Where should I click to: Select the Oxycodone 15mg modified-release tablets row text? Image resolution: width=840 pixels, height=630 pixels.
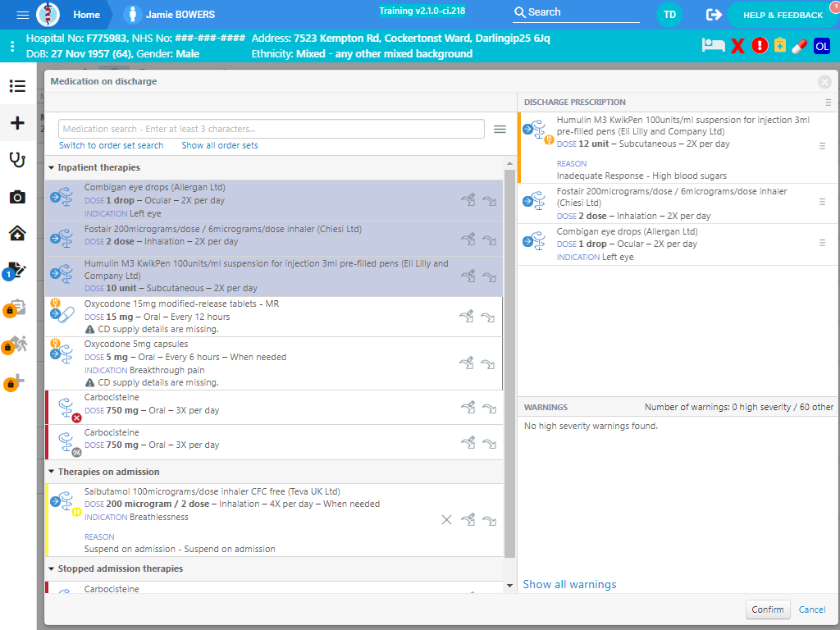[181, 304]
